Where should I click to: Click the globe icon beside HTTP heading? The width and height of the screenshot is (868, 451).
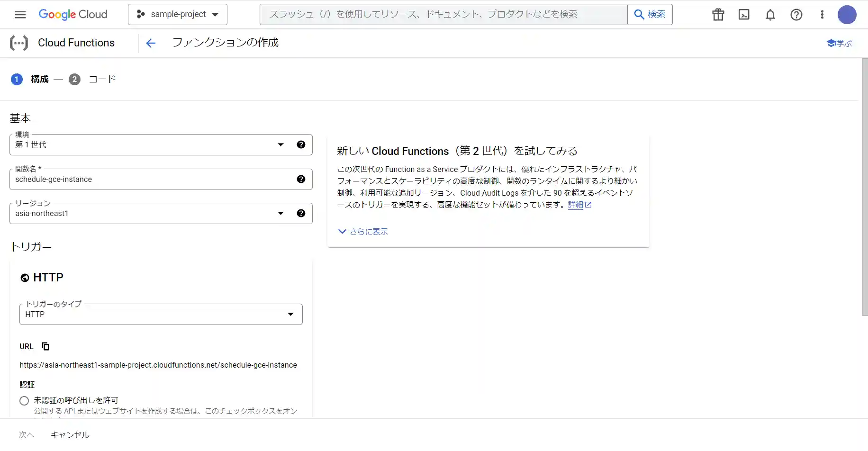tap(25, 278)
